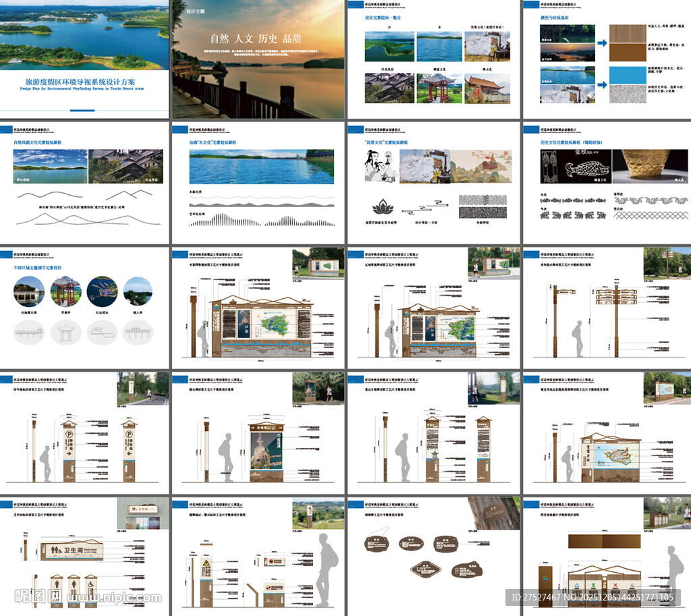Pick the solid blue color swatch
Viewport: 691px width, 616px height.
[628, 76]
